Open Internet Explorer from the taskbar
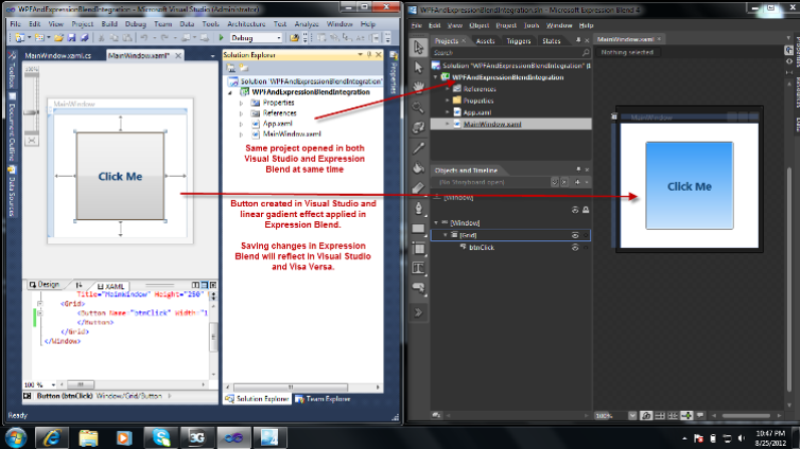 (52, 437)
